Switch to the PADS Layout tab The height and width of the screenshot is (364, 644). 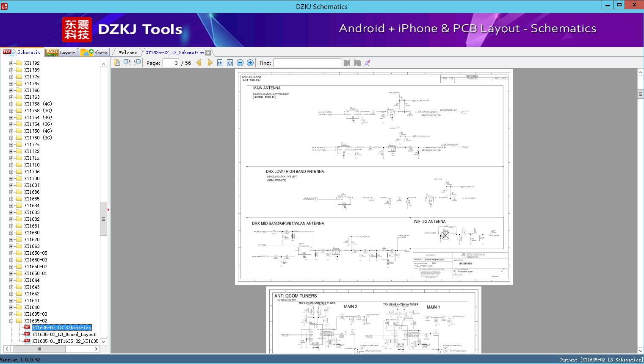61,53
